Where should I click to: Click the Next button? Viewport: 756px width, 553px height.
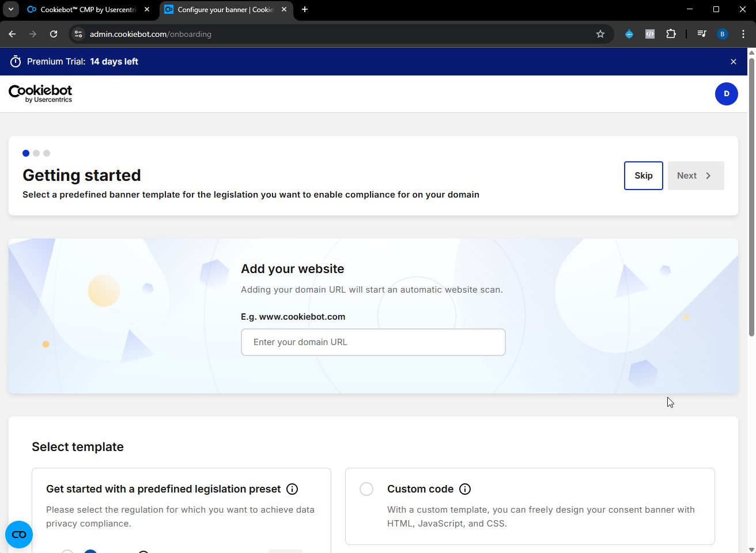click(695, 176)
